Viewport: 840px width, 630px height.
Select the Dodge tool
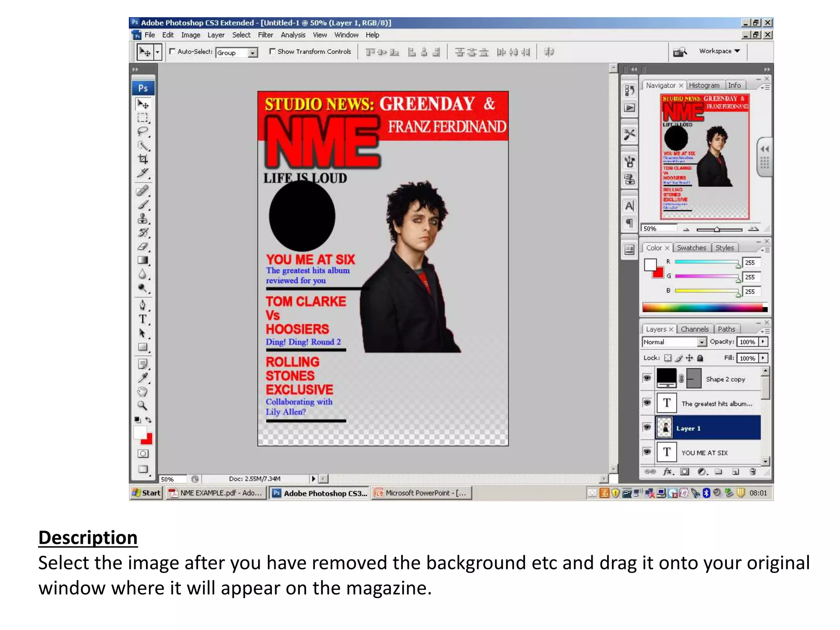click(143, 288)
